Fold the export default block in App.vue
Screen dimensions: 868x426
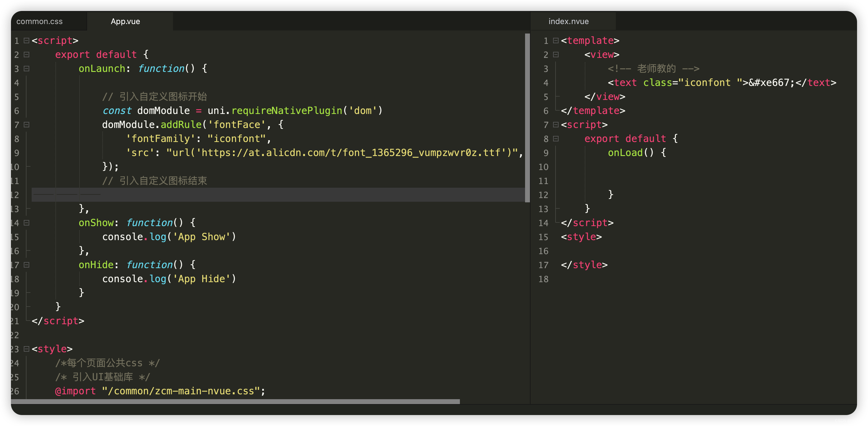(x=26, y=55)
